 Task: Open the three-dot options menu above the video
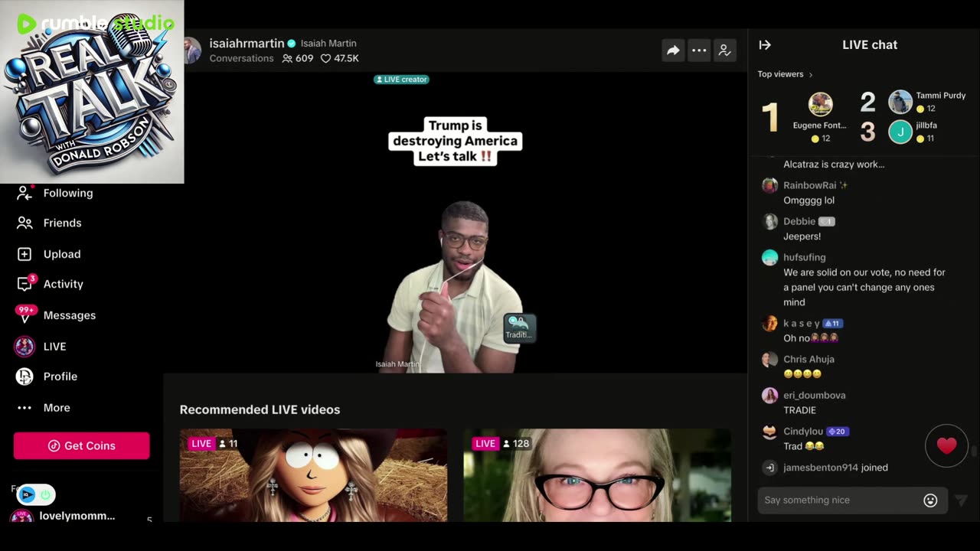699,51
